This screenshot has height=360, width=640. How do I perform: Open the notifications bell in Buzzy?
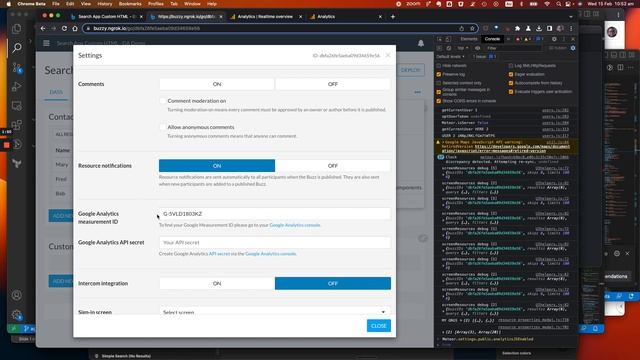[x=421, y=43]
